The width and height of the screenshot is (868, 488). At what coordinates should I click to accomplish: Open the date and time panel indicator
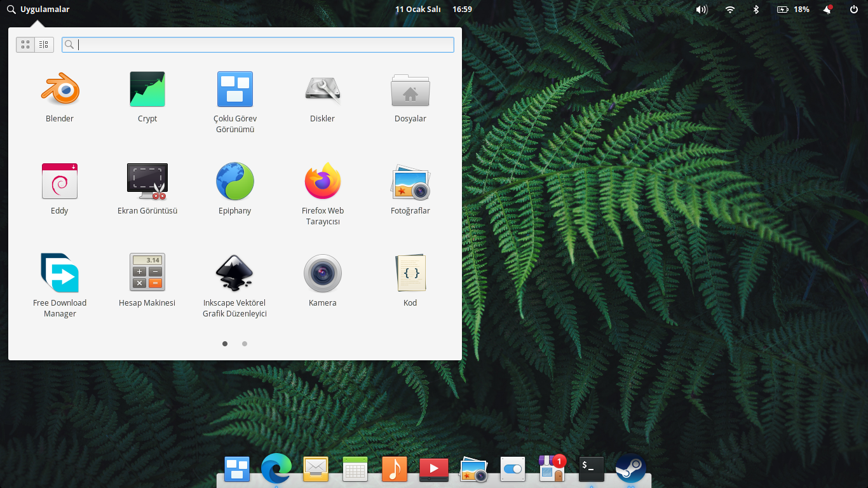(433, 10)
